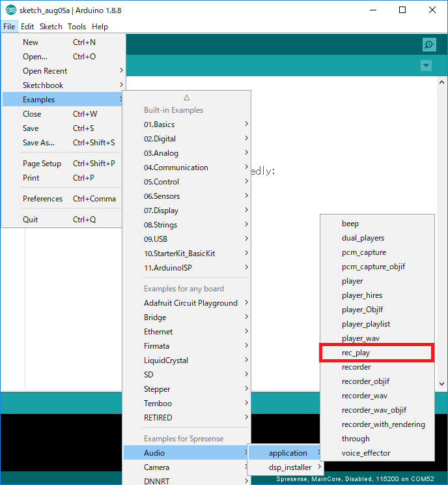Select the application submenu item
The image size is (448, 485).
pos(285,453)
